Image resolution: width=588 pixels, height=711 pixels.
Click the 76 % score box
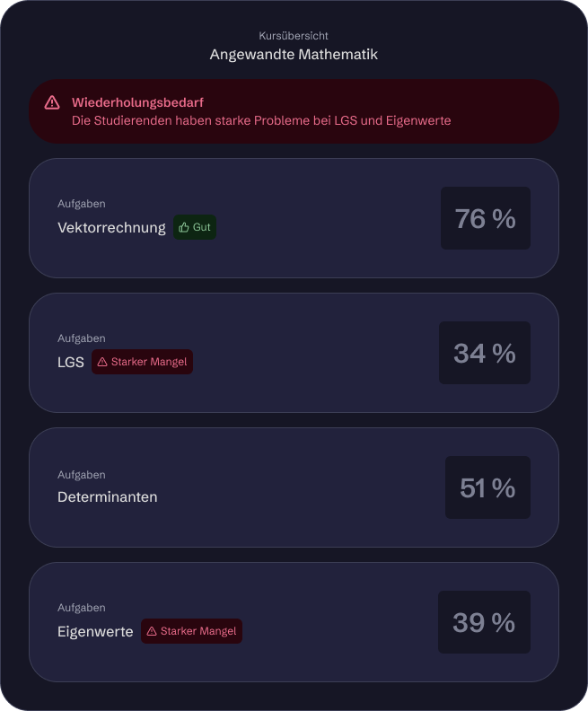[x=485, y=218]
